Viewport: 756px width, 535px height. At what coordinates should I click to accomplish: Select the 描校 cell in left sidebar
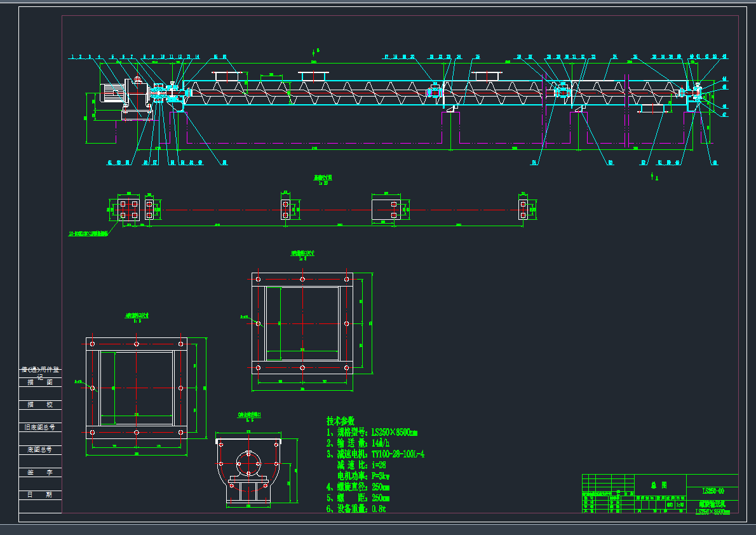[40, 405]
